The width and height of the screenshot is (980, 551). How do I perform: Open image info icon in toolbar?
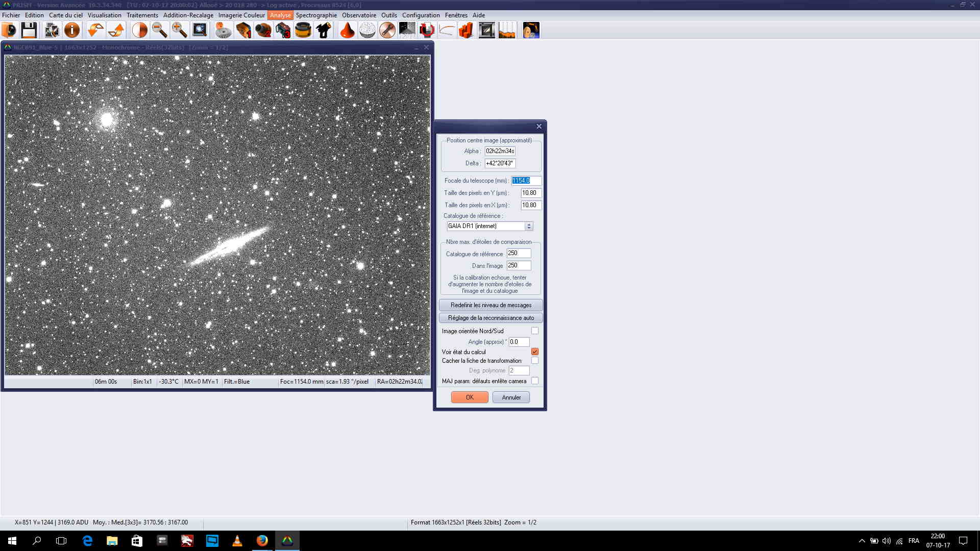click(72, 30)
